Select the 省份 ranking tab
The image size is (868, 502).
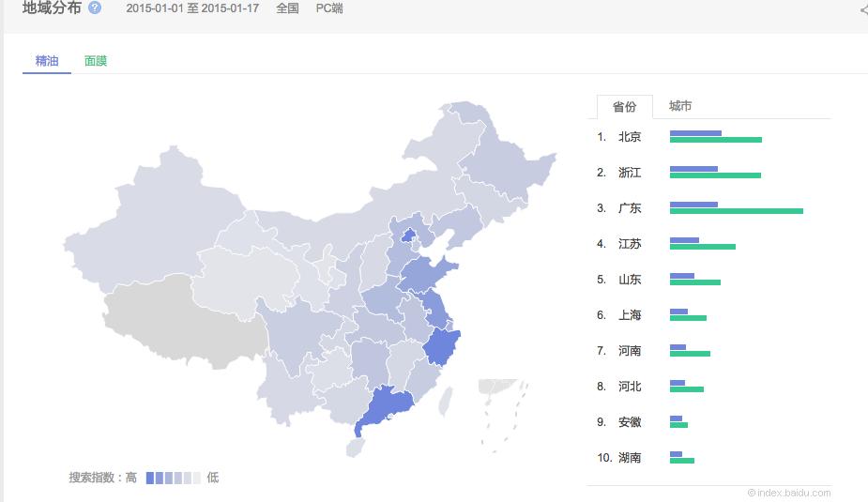(624, 107)
